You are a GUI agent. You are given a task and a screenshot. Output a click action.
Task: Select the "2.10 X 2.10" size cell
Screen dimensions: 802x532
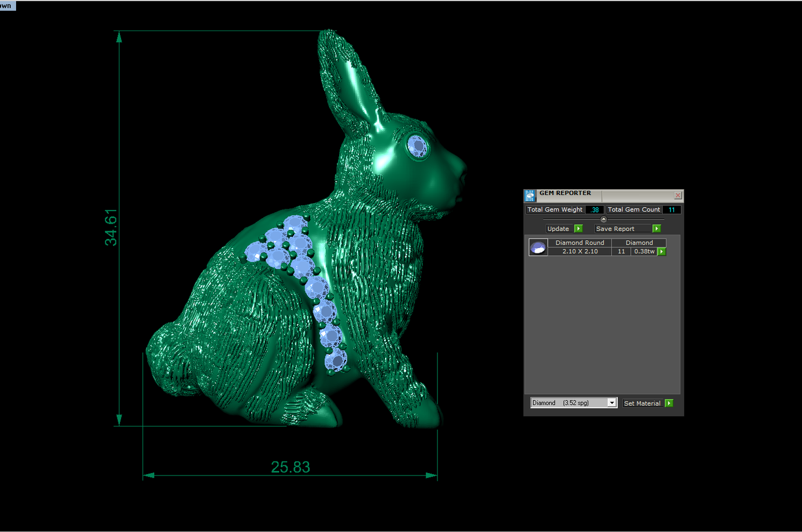(x=580, y=251)
